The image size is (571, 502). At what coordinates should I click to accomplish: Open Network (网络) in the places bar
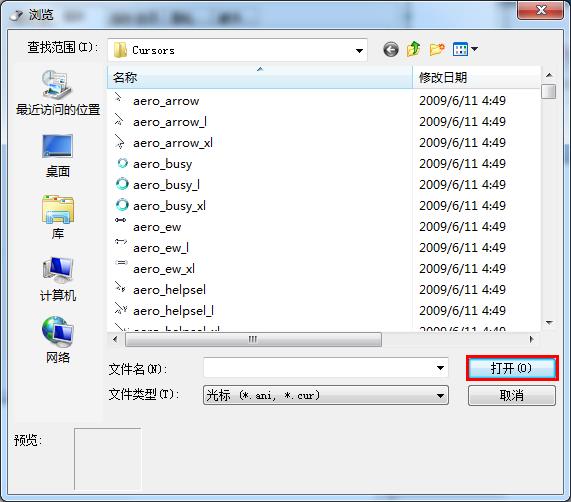[58, 340]
